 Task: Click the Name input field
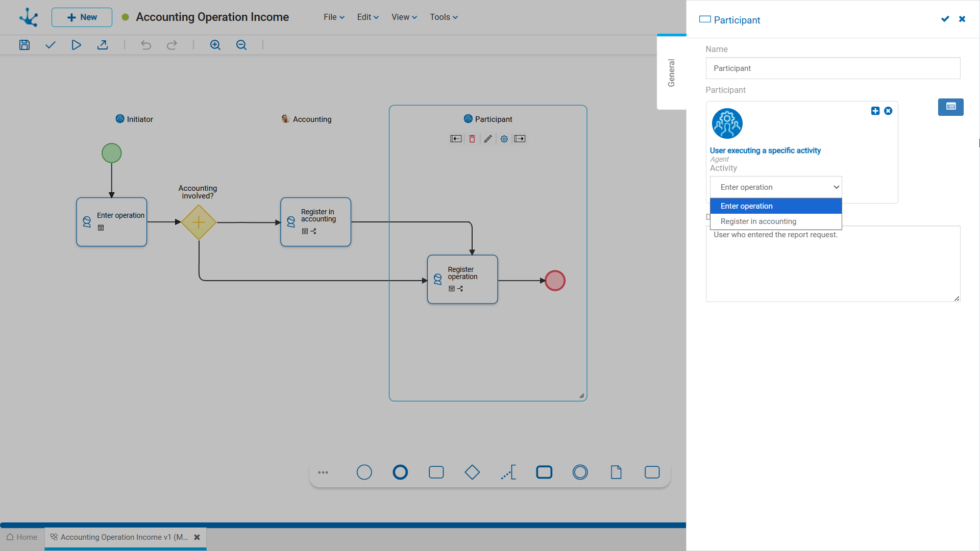833,68
